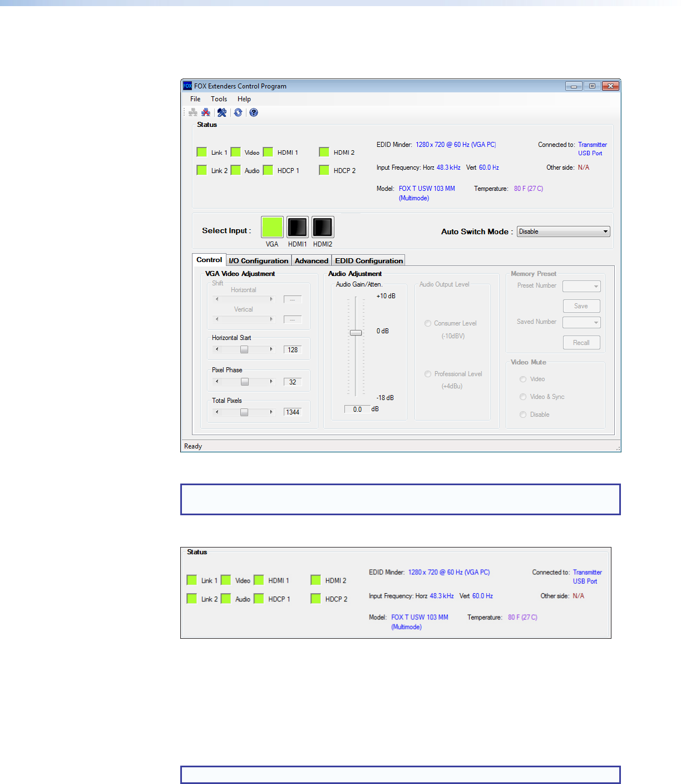Screen dimensions: 681x784
Task: Open the Auto Switch Mode dropdown
Action: coord(563,231)
